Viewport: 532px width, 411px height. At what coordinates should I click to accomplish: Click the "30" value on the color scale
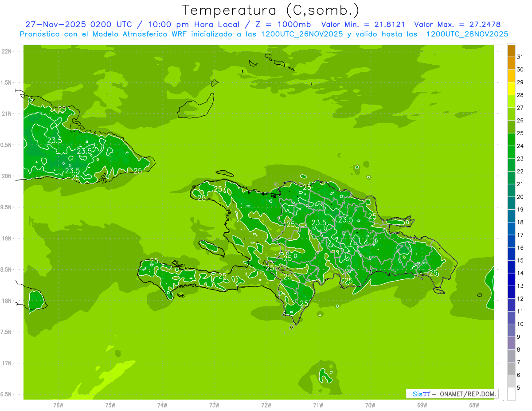point(520,70)
